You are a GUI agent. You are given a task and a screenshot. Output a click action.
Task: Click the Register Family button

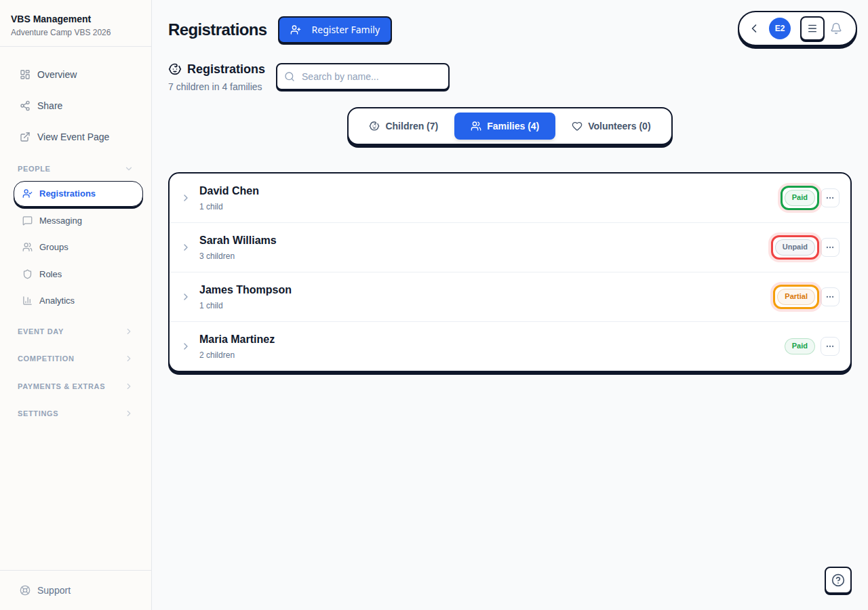(334, 30)
